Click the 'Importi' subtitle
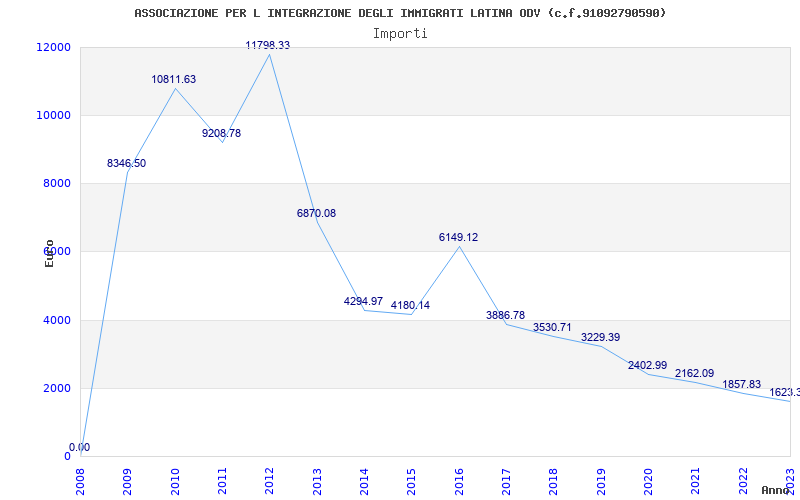The width and height of the screenshot is (800, 500). pos(400,34)
